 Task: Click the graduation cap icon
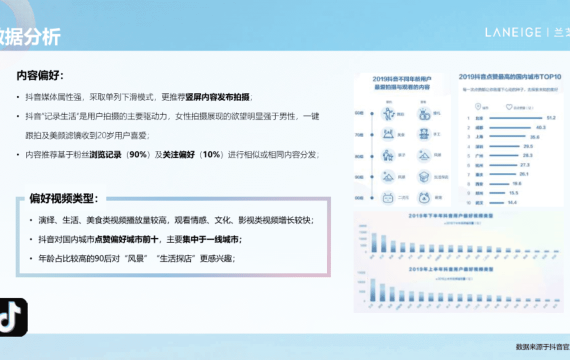[424, 177]
